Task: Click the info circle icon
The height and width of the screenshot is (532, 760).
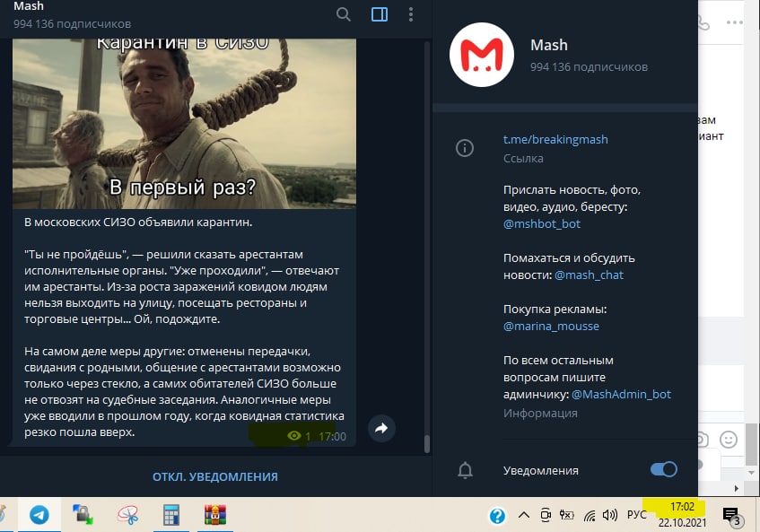Action: pos(464,148)
